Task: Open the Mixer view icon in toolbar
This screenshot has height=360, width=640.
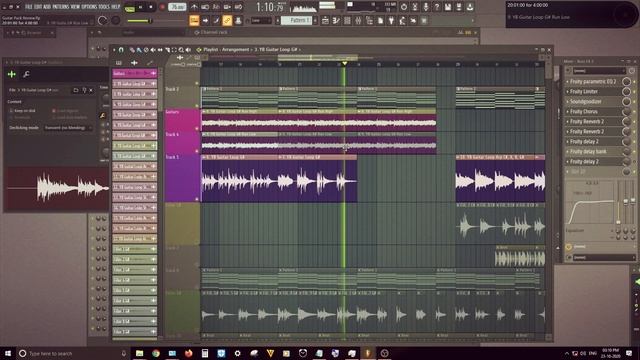Action: coord(358,20)
